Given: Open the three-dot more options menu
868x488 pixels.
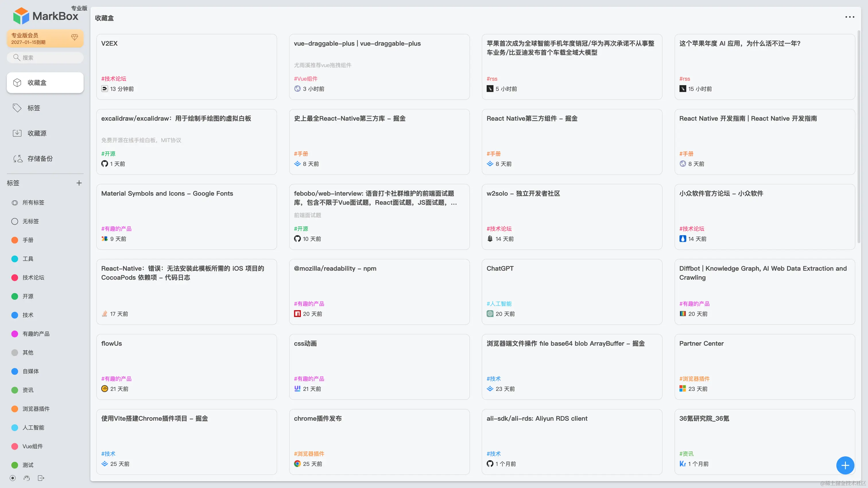Looking at the screenshot, I should click(849, 17).
